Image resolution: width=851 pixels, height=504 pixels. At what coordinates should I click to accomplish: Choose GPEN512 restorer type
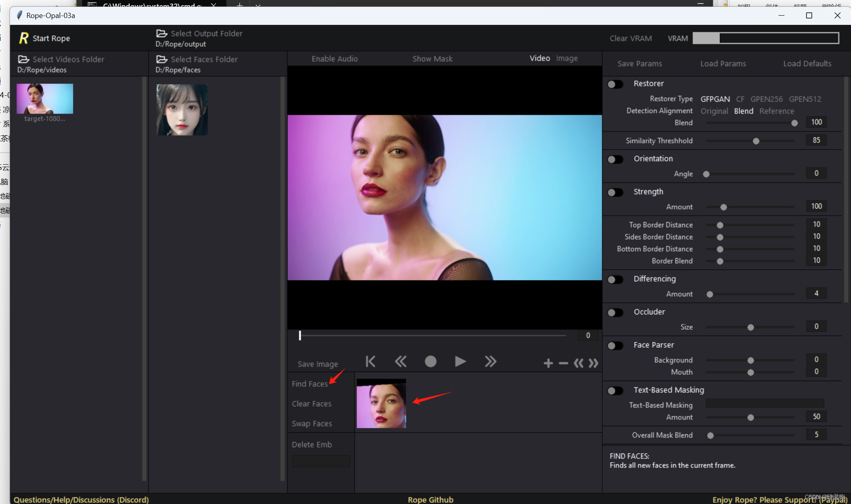coord(805,99)
